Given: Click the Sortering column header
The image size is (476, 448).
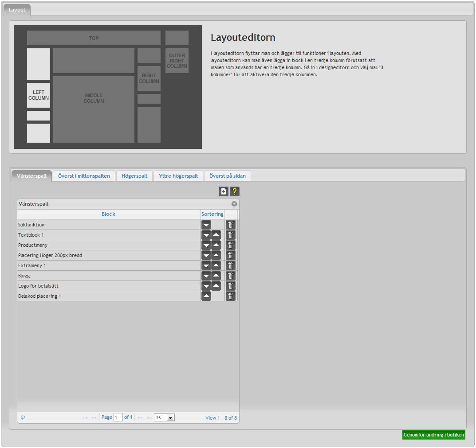Looking at the screenshot, I should [x=212, y=214].
